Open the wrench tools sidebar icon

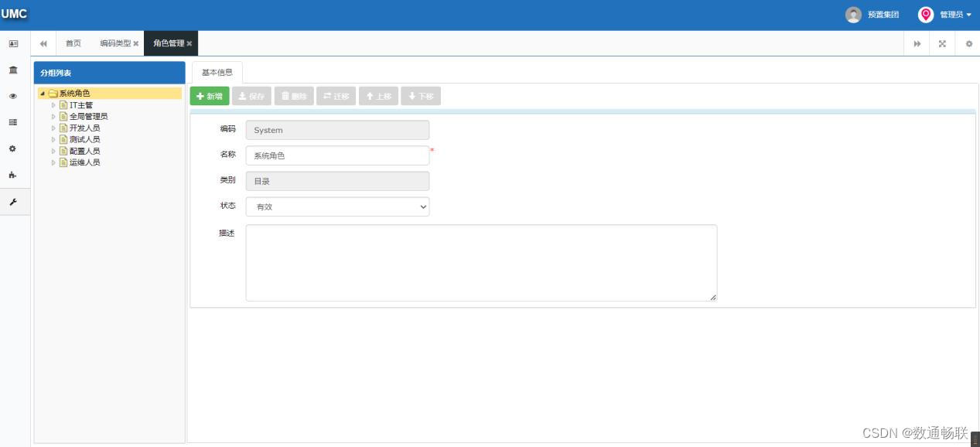pos(13,202)
